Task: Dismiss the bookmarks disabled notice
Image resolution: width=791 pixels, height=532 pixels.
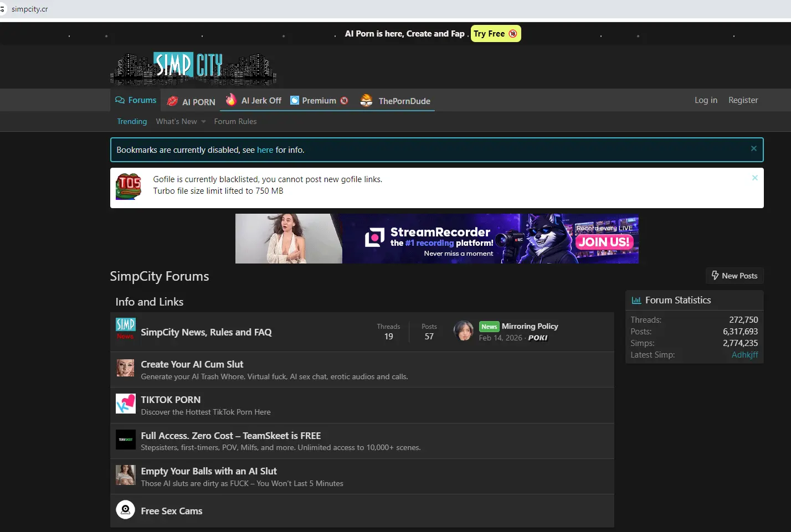Action: 753,148
